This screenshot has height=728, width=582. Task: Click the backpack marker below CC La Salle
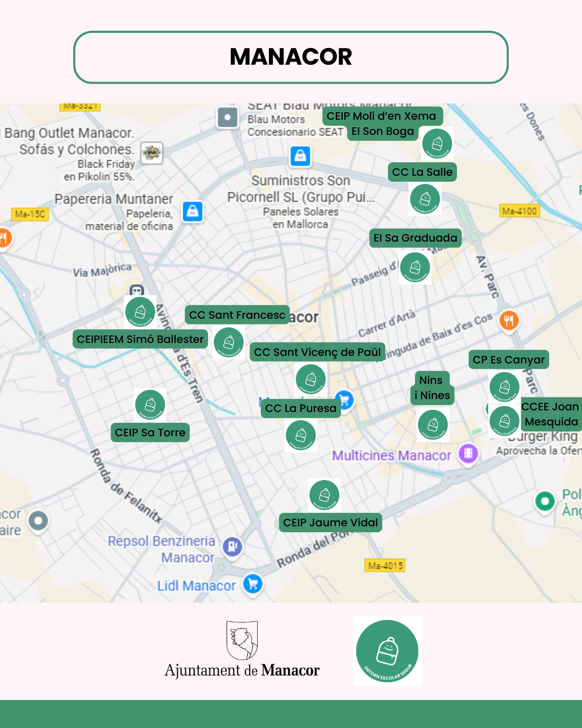pyautogui.click(x=425, y=199)
